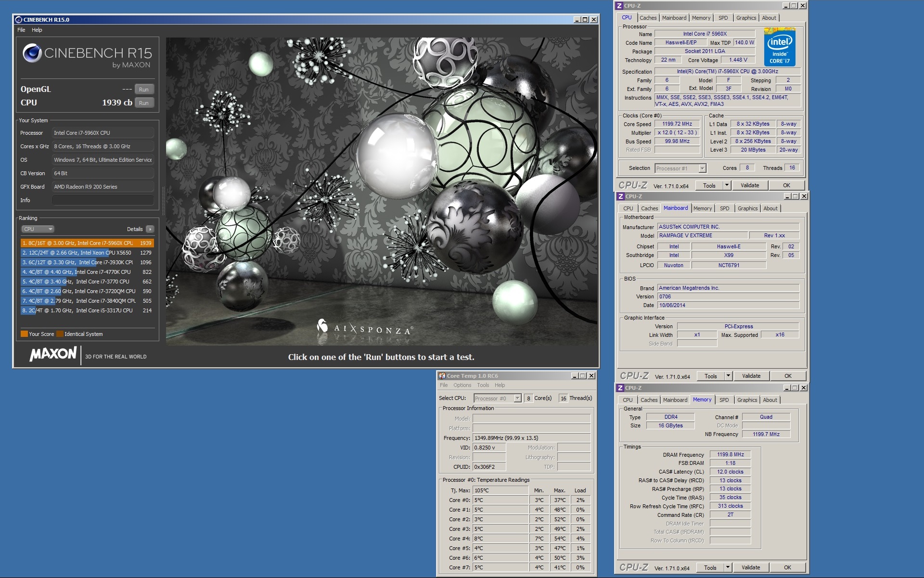Switch to Caches tab in top CPU-Z window
This screenshot has height=578, width=924.
[x=648, y=18]
